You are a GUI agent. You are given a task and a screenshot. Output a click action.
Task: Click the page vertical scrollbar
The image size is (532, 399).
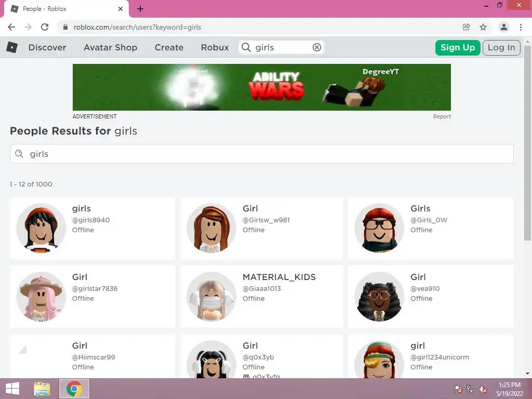(527, 142)
